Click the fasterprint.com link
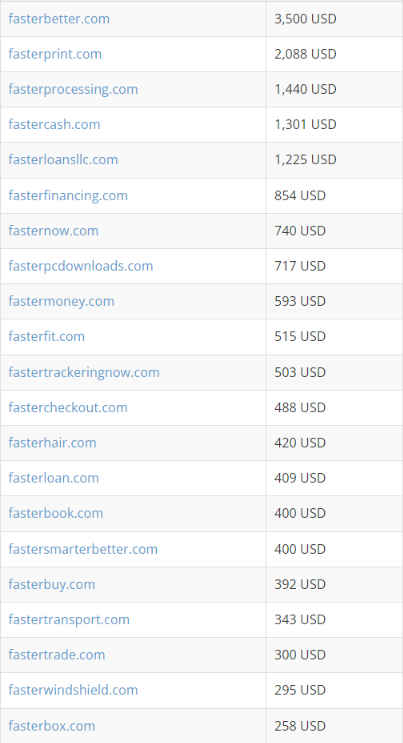Screen dimensions: 403x743 coord(55,54)
